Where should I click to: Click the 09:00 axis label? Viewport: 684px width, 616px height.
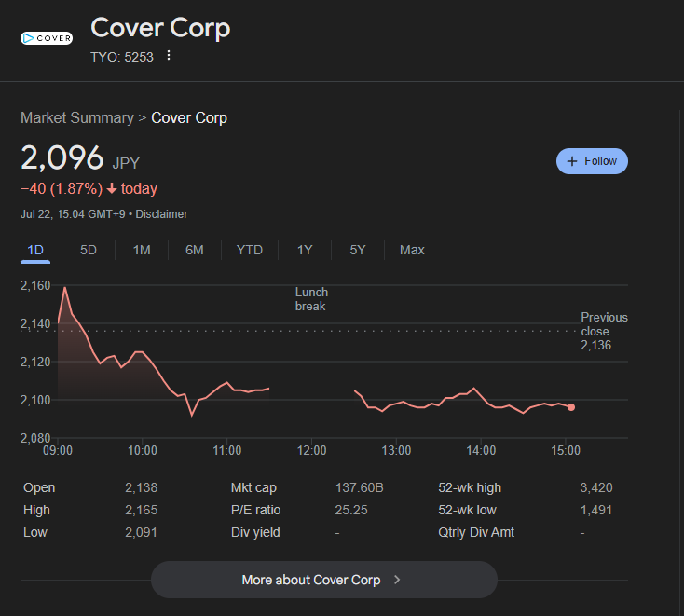tap(58, 450)
